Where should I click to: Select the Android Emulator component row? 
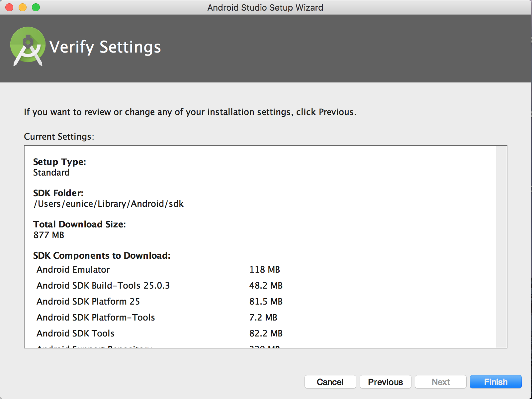tap(73, 270)
